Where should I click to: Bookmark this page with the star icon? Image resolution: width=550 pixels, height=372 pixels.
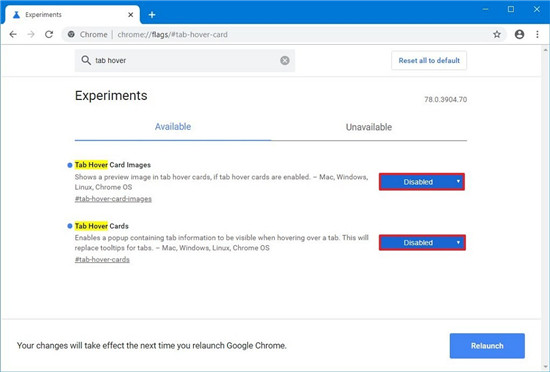coord(497,34)
